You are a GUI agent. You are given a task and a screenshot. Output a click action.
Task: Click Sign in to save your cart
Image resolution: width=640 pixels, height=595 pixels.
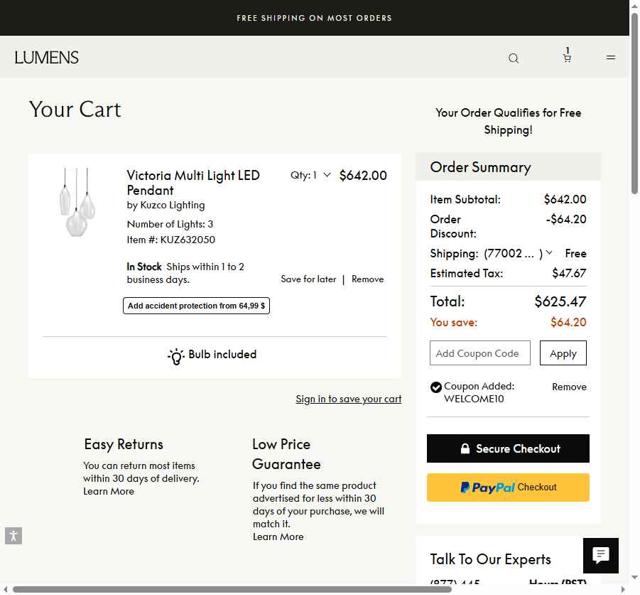(x=348, y=399)
